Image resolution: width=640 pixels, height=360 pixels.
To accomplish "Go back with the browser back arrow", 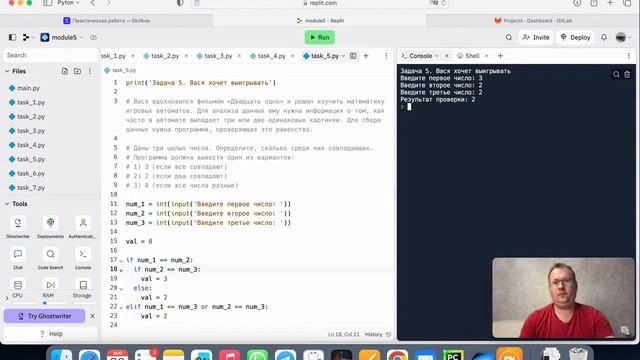I will (x=93, y=3).
